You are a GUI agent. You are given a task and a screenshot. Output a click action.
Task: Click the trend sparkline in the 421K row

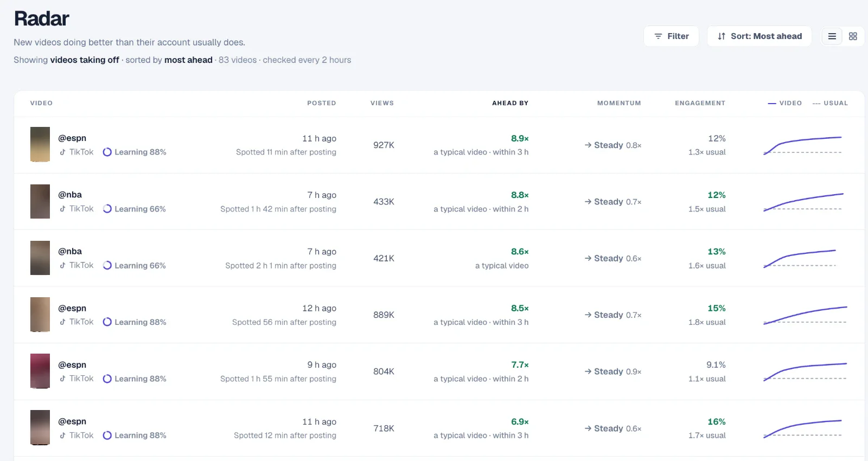[x=800, y=259]
